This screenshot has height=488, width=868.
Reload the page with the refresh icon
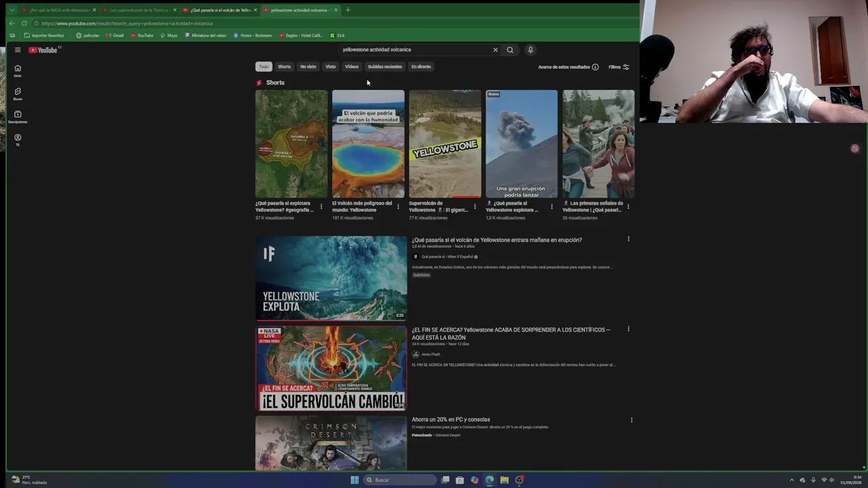pyautogui.click(x=24, y=23)
